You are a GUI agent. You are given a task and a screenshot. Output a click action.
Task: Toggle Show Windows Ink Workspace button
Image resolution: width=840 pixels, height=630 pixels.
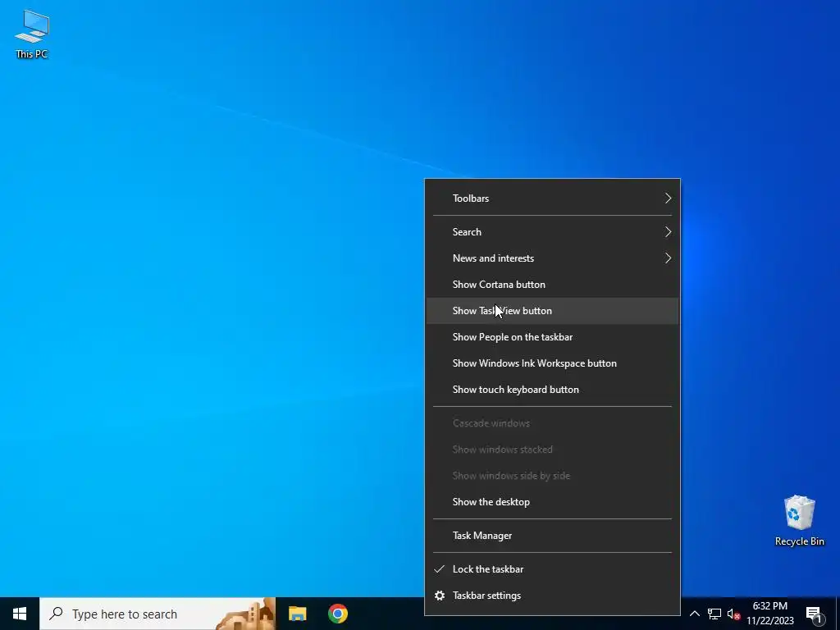(x=552, y=363)
